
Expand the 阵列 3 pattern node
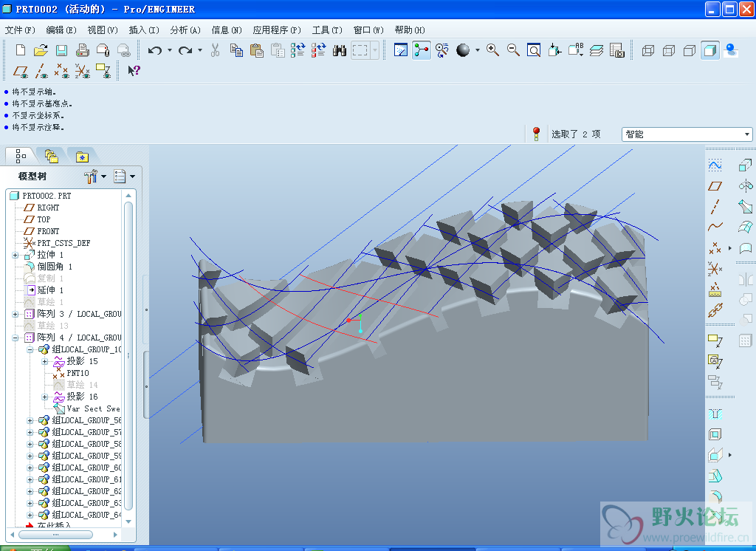click(16, 314)
